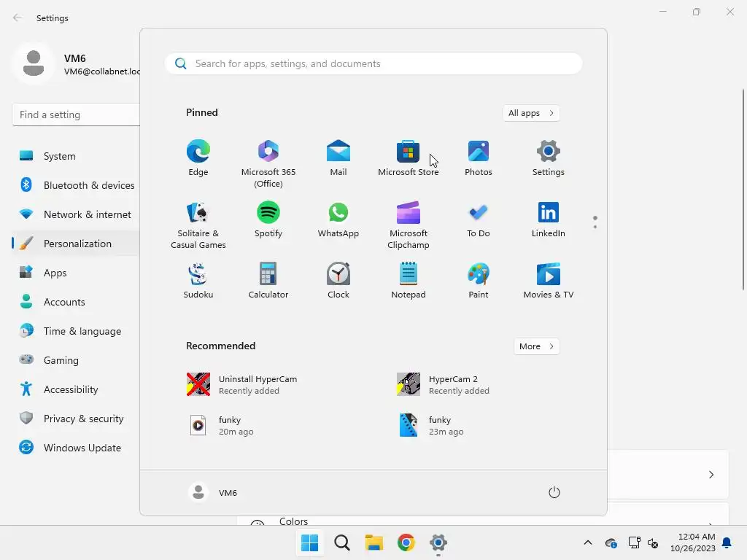Open the Paint app
747x560 pixels.
click(479, 281)
